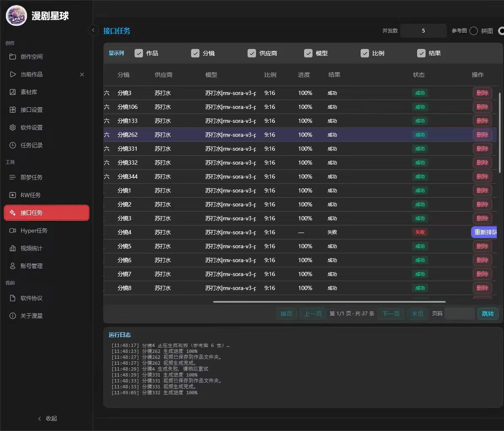
Task: Edit the 并发数 input field
Action: (x=423, y=30)
